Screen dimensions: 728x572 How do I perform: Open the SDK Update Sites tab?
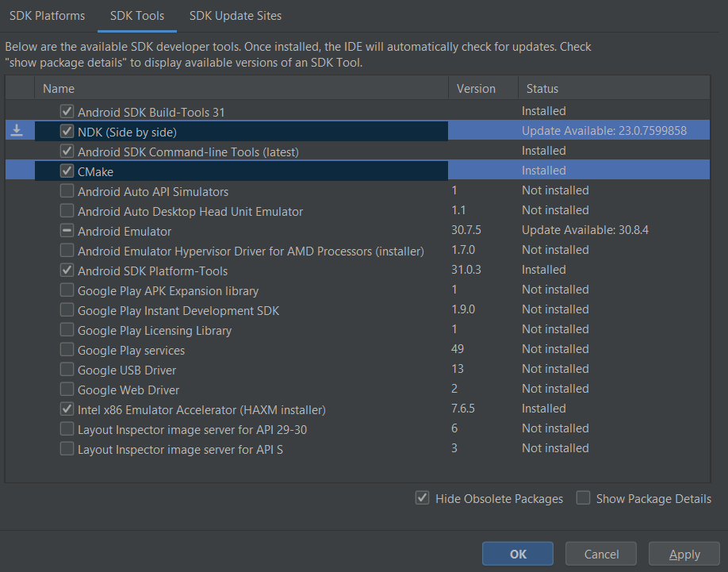[x=236, y=15]
